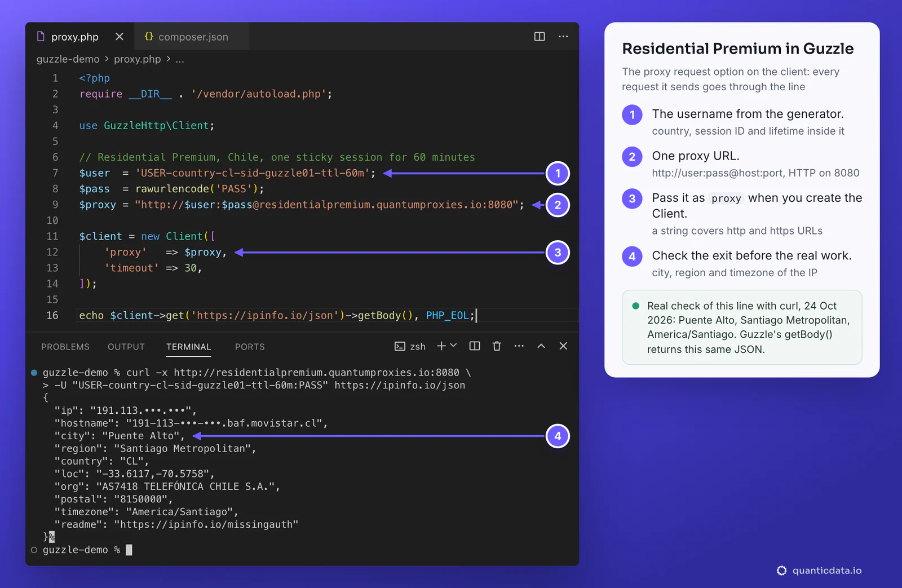Click the "One proxy URL." step text

695,156
